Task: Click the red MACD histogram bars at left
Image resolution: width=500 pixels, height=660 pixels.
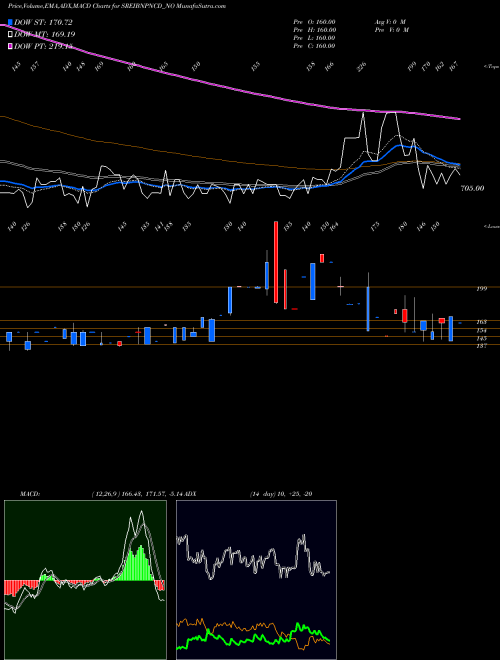Action: tap(21, 587)
